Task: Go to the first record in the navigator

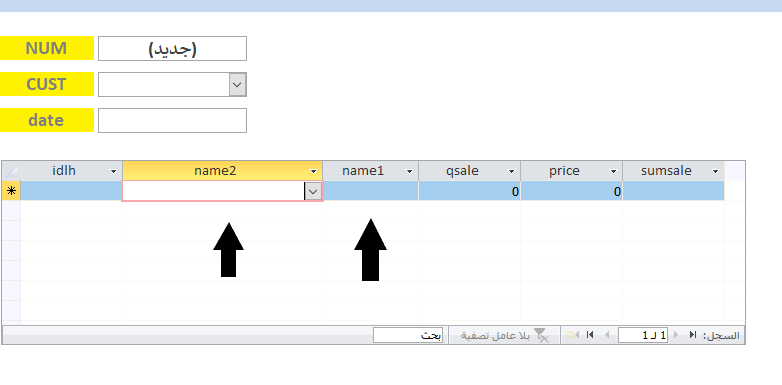Action: (x=693, y=335)
